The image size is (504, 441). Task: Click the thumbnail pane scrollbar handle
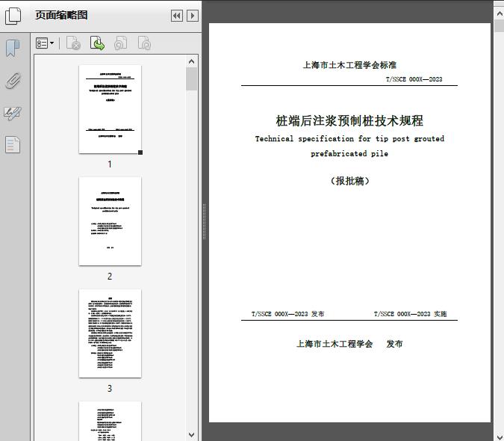tap(192, 78)
